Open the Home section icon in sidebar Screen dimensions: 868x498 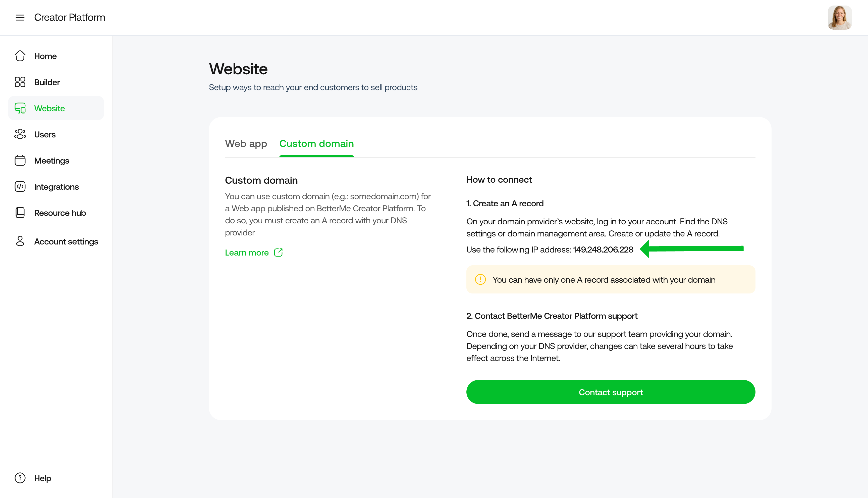(20, 56)
